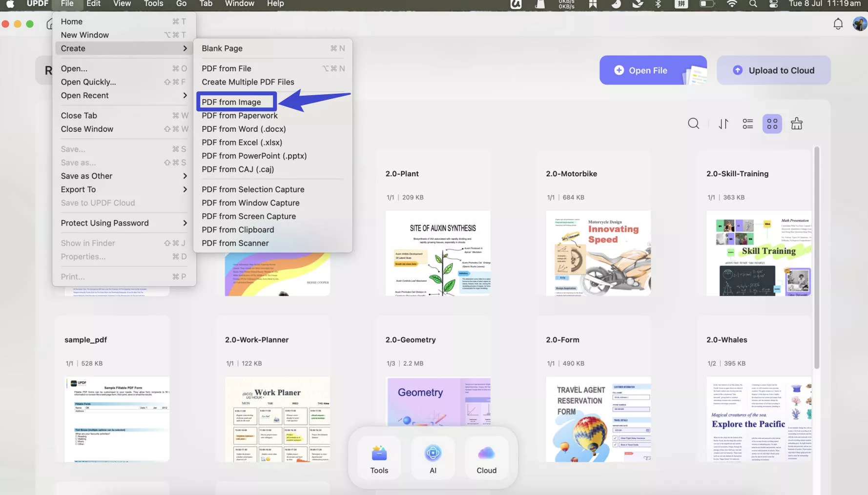868x495 pixels.
Task: Open the Tools menu in menu bar
Action: [153, 4]
